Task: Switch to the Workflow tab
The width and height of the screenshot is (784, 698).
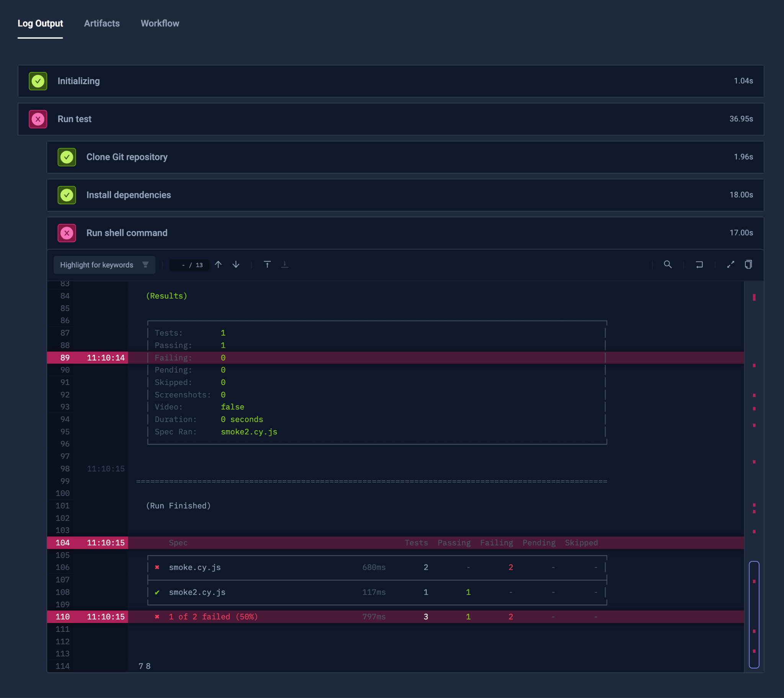Action: pos(160,23)
